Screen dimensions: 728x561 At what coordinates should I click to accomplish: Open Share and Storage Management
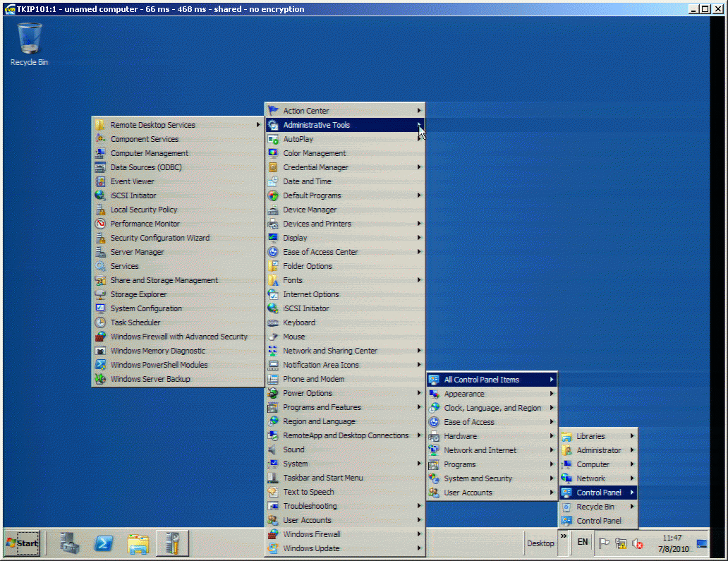coord(178,281)
